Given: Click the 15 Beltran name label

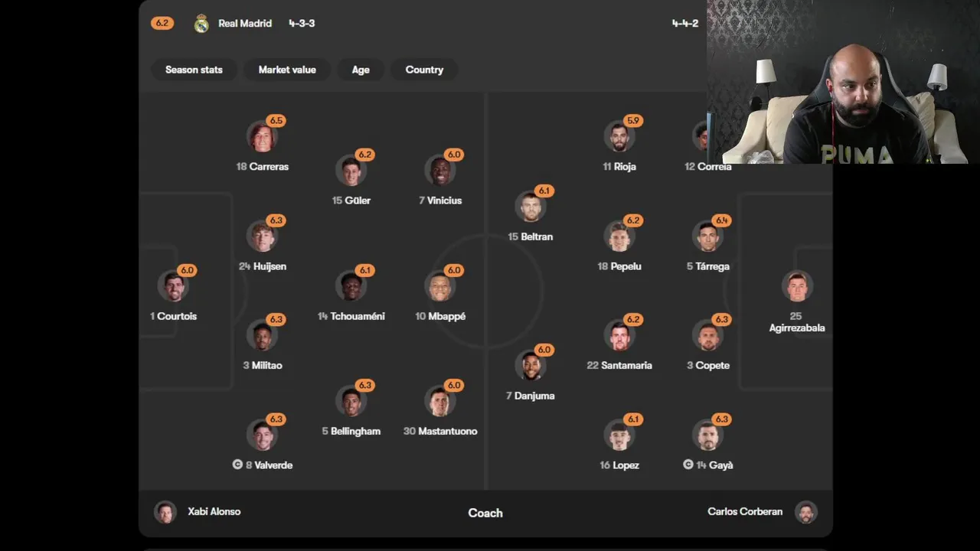Looking at the screenshot, I should click(531, 237).
